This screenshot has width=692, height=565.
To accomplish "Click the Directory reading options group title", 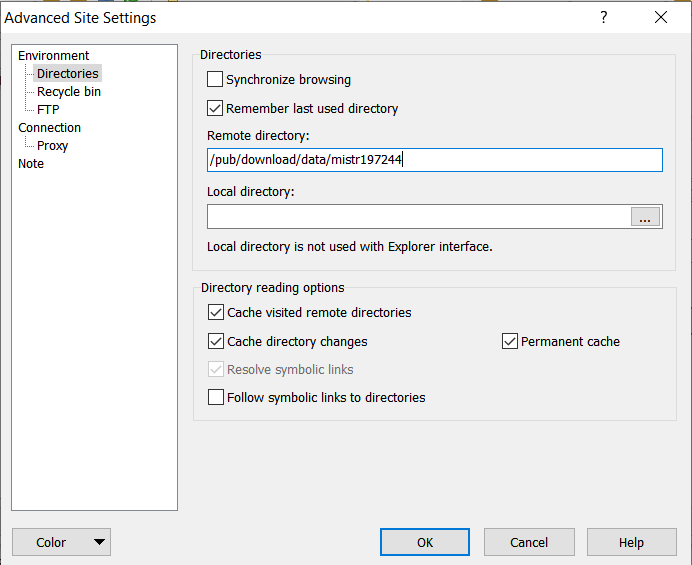I will (272, 288).
